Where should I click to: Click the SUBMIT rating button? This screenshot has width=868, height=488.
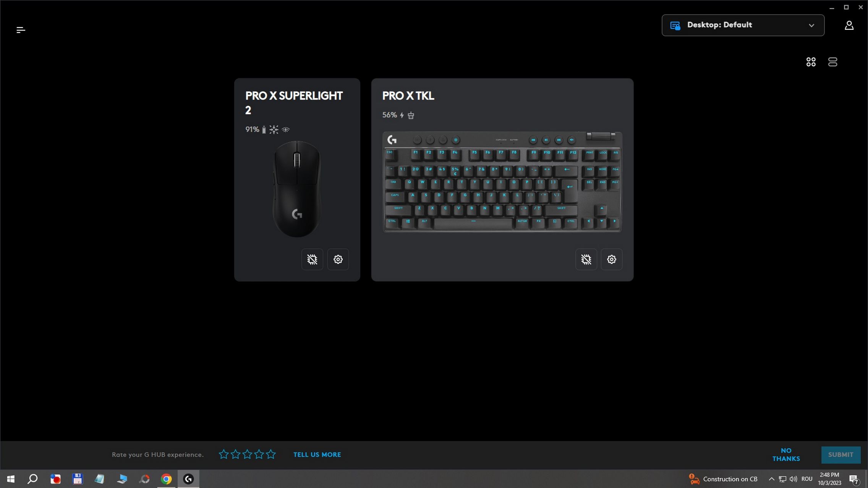click(840, 454)
